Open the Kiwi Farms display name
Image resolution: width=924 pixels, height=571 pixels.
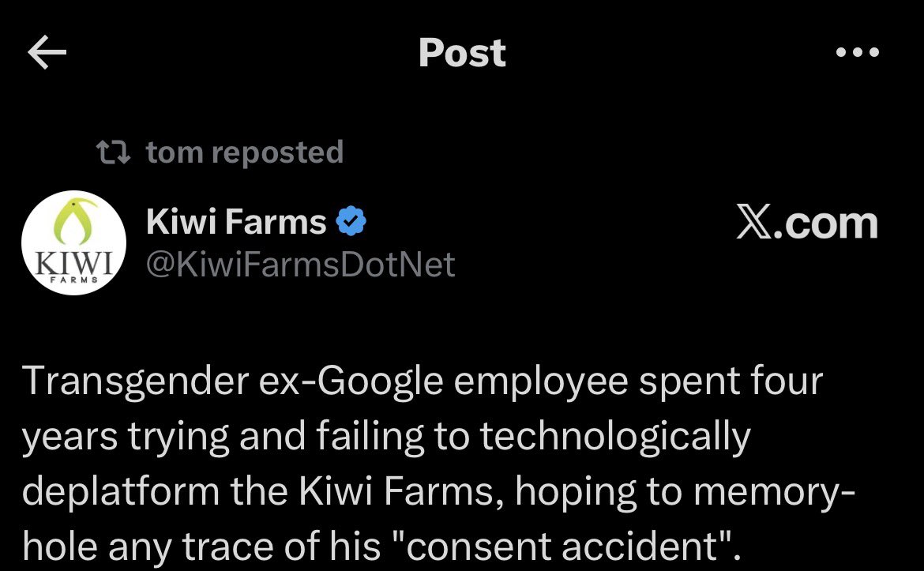click(x=236, y=223)
